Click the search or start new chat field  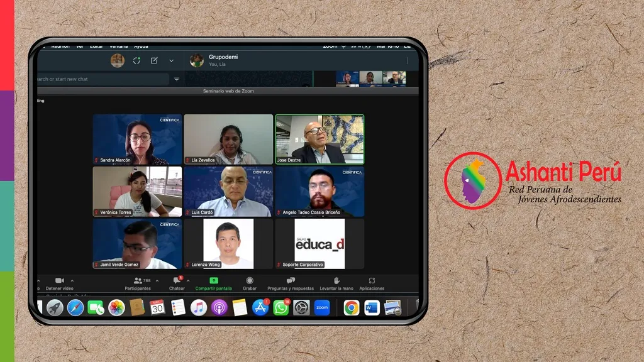101,79
